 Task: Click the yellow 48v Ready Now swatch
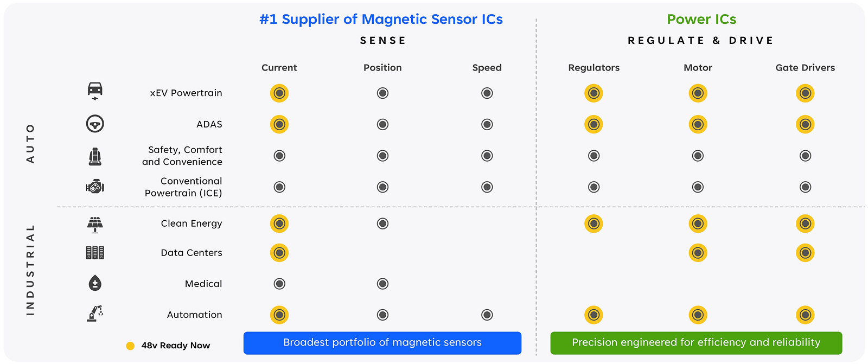point(130,346)
